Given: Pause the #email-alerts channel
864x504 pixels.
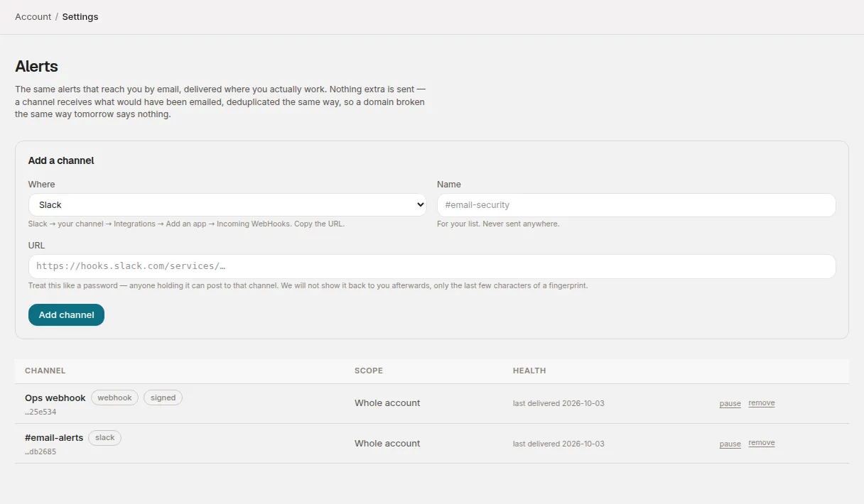Looking at the screenshot, I should point(730,444).
